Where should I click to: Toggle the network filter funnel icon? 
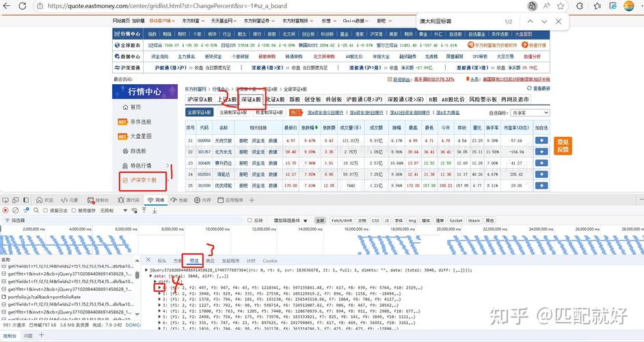pos(26,210)
